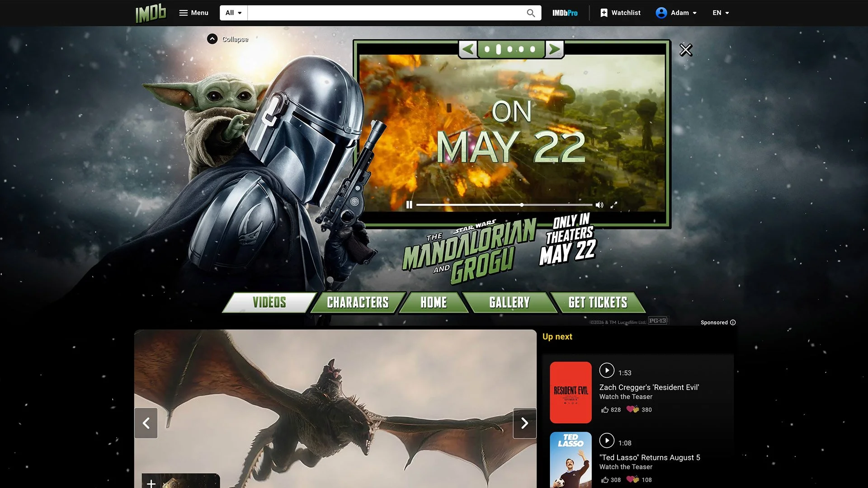
Task: Switch to the Characters tab
Action: coord(358,302)
